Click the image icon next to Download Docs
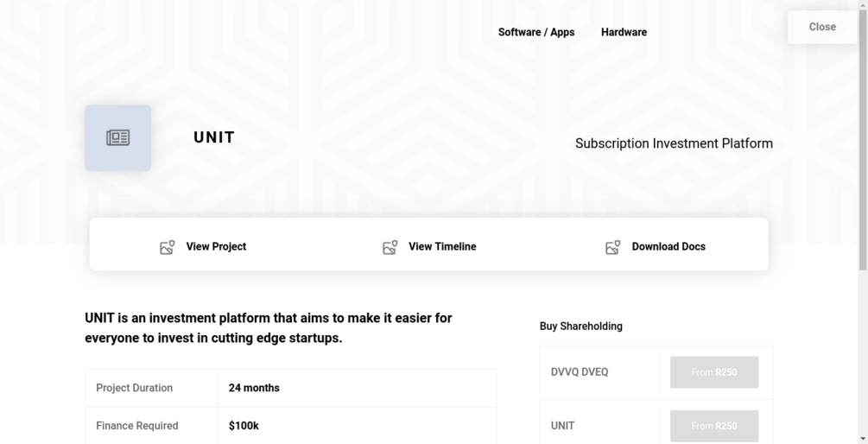 coord(613,247)
